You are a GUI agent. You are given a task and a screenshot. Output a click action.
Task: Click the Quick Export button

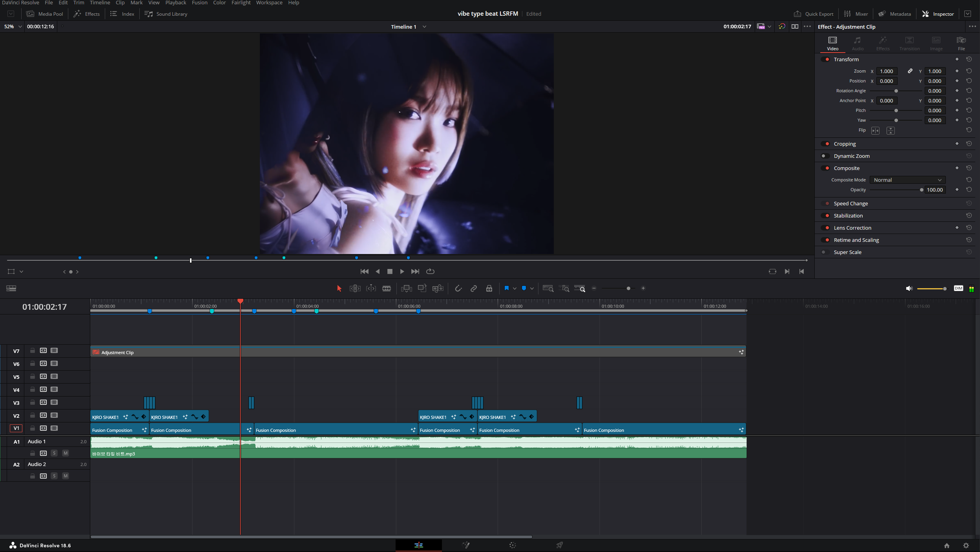[813, 14]
